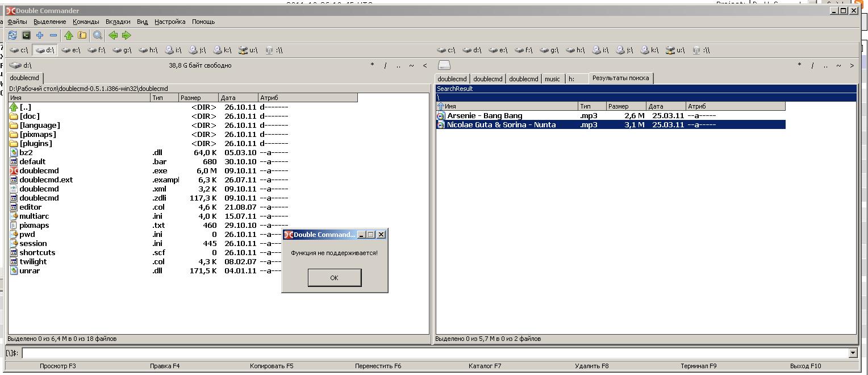Expand the command line history dropdown
Viewport: 868px width, 375px height.
tap(852, 353)
